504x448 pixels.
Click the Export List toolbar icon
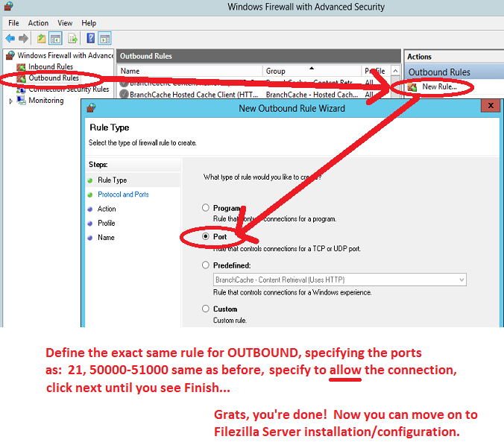72,39
